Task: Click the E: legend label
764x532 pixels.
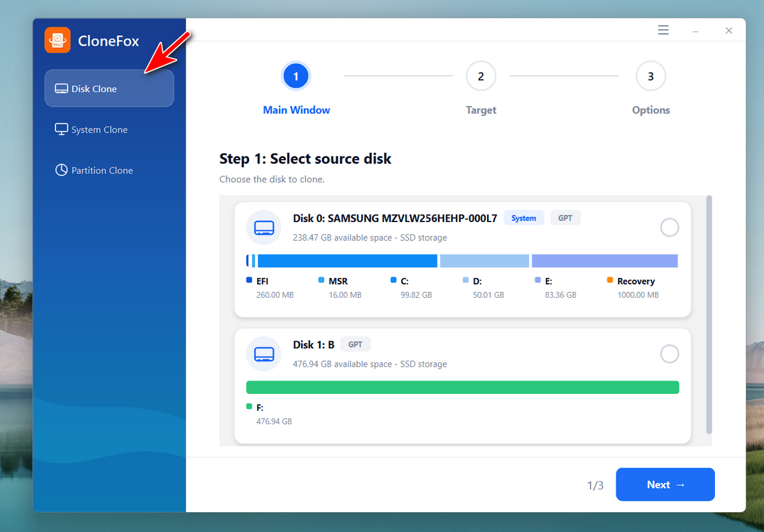Action: (549, 281)
